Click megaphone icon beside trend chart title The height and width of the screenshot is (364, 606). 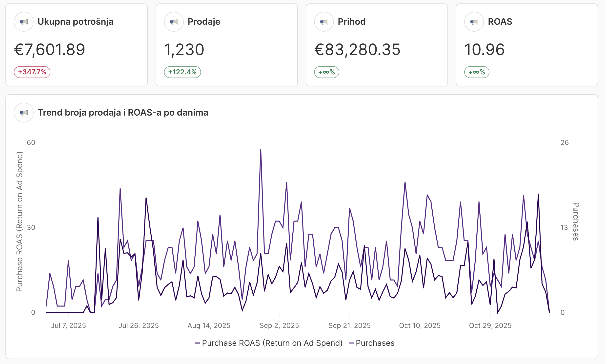[x=24, y=113]
